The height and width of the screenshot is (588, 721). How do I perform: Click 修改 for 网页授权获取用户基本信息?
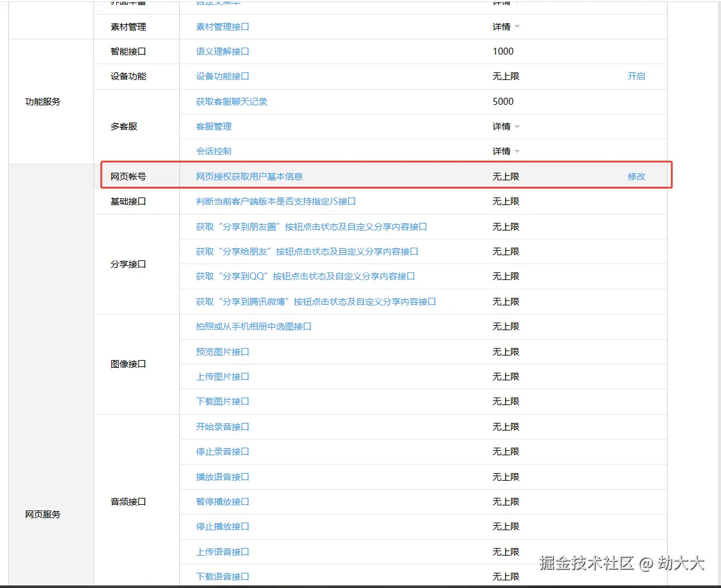pyautogui.click(x=636, y=176)
